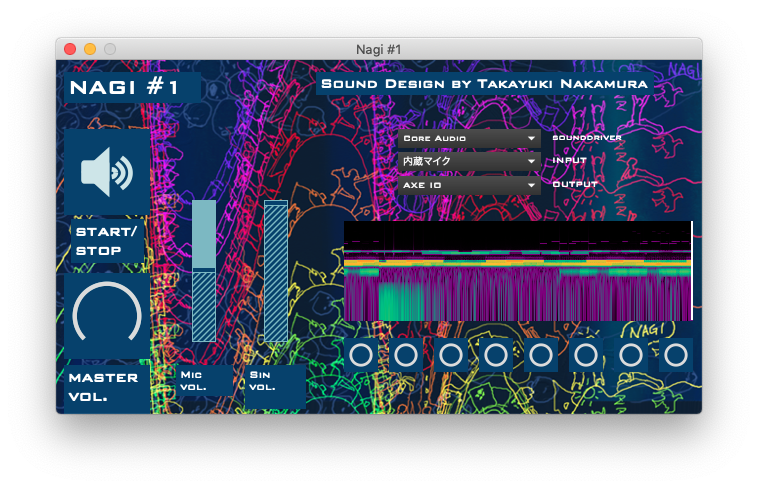
Task: Open the 内蔵マイク input dropdown
Action: (x=469, y=161)
